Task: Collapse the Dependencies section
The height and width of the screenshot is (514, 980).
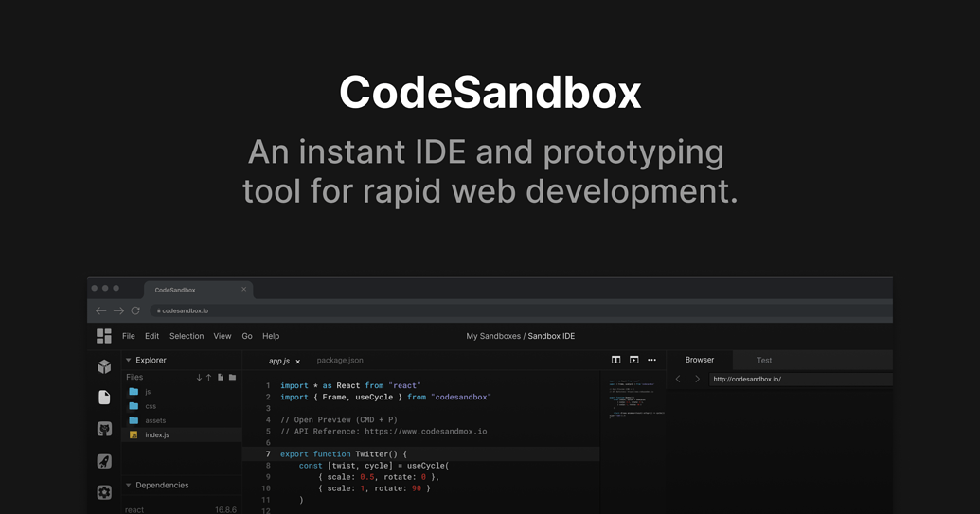Action: (129, 485)
